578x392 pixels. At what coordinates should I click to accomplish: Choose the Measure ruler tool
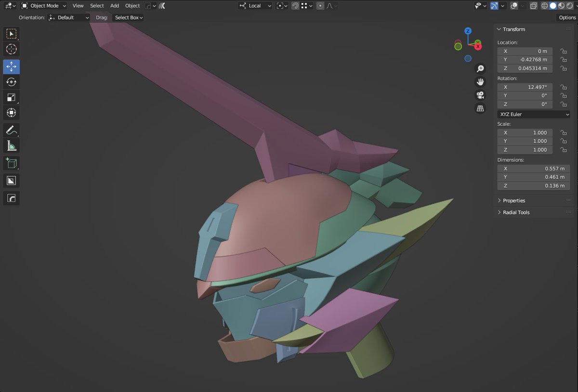pos(12,145)
